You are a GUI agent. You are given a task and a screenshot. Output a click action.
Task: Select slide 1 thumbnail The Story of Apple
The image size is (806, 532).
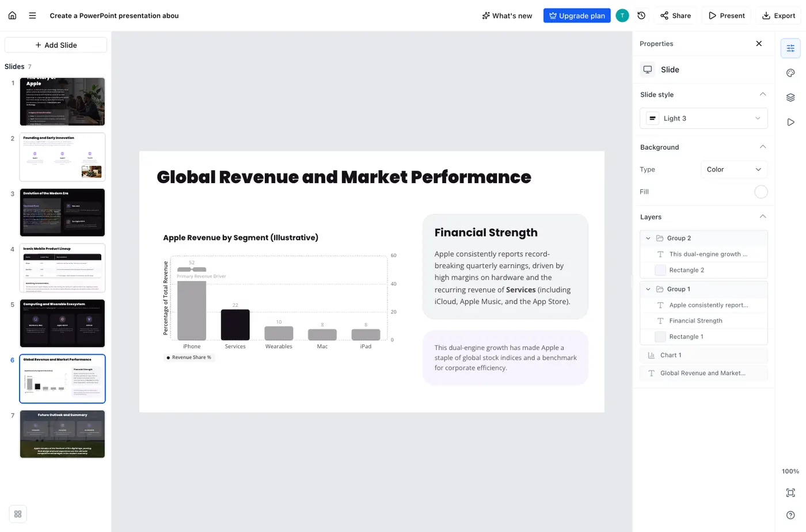(62, 102)
